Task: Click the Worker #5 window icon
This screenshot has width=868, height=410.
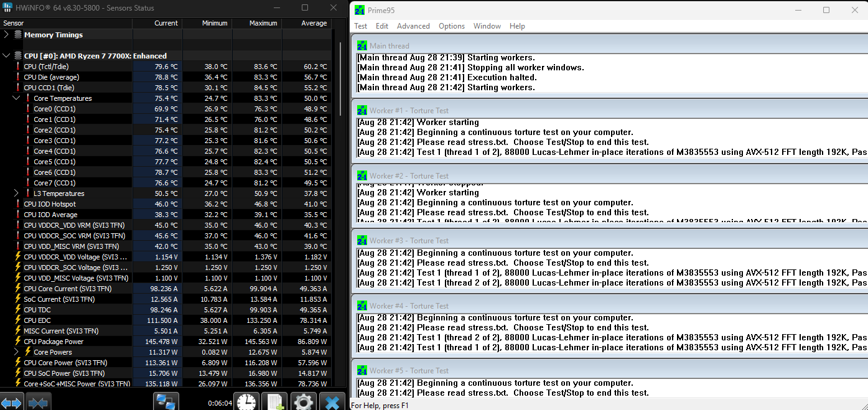Action: (362, 370)
